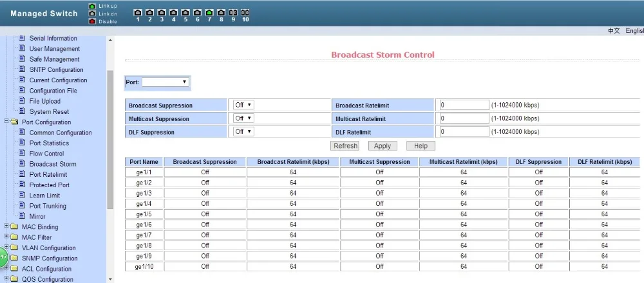The height and width of the screenshot is (283, 644).
Task: Switch language to 中文
Action: pos(614,31)
